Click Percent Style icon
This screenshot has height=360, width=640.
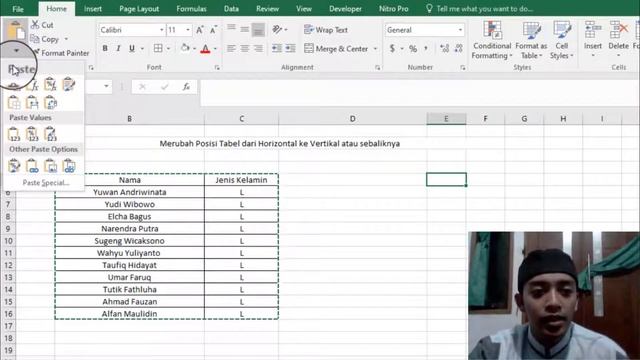413,49
